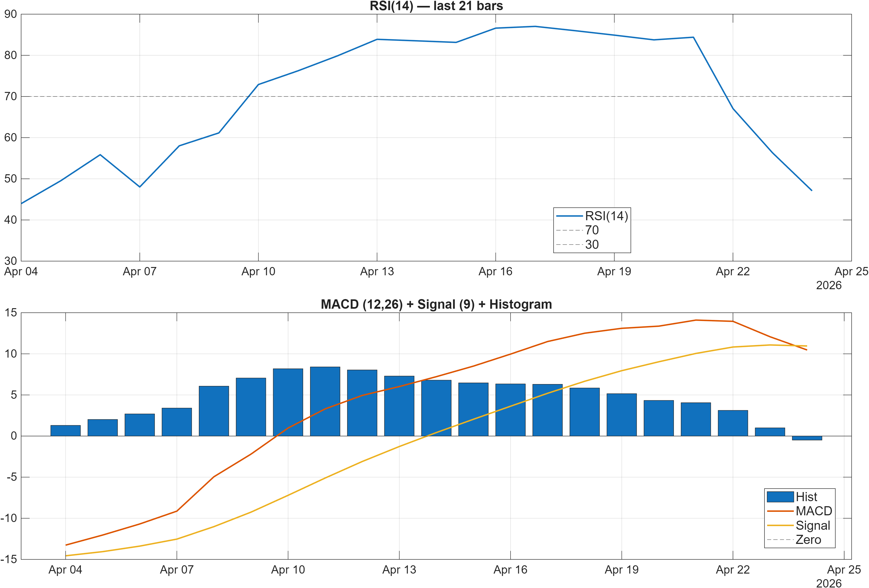
Task: Click the MACD y-axis label -10
Action: point(9,518)
